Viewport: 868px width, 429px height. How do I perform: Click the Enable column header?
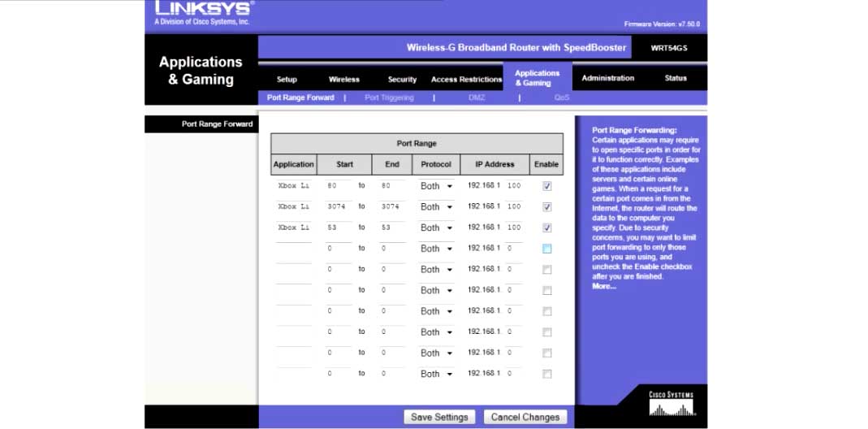pos(546,165)
